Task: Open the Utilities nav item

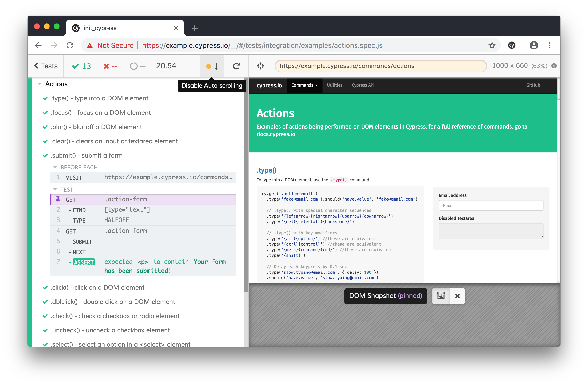Action: 335,85
